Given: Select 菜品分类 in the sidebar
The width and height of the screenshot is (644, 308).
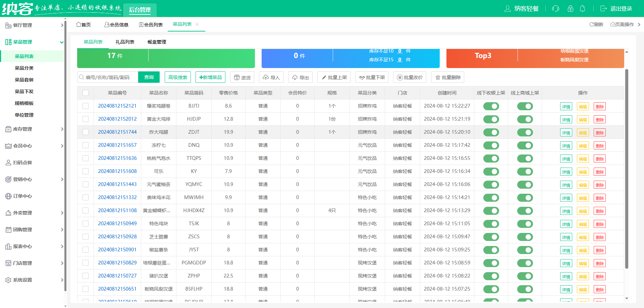Looking at the screenshot, I should point(24,68).
